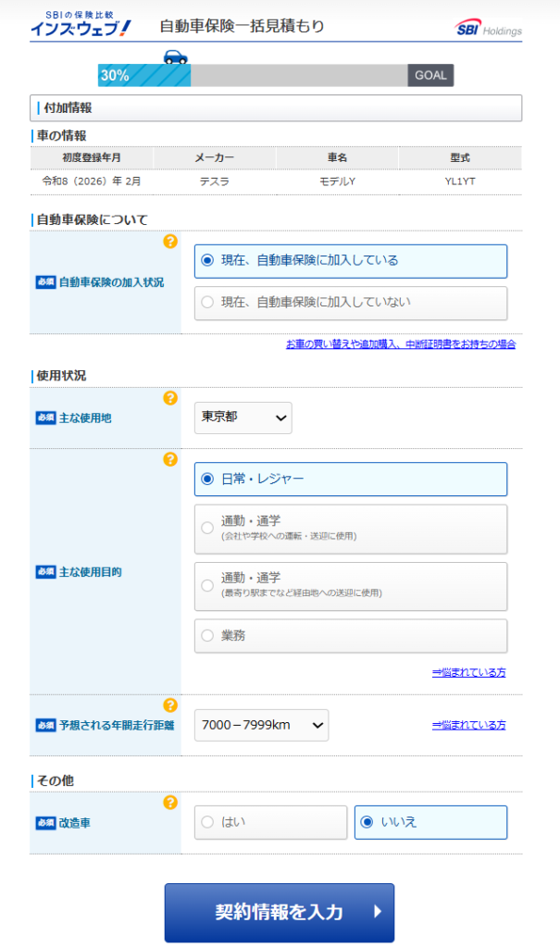Click the SBI Holdings logo
The image size is (560, 948).
pos(489,29)
